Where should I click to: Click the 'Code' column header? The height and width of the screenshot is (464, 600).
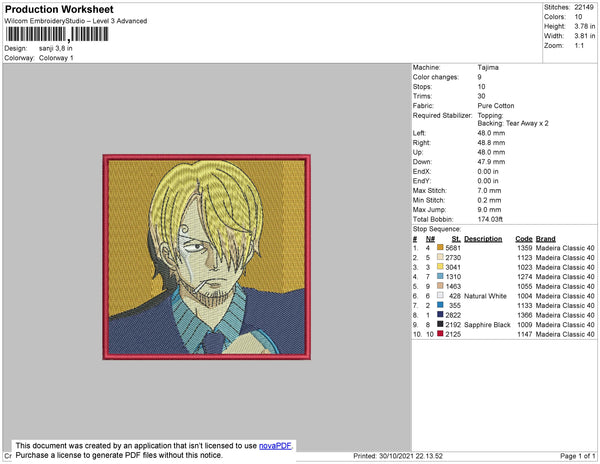coord(523,239)
